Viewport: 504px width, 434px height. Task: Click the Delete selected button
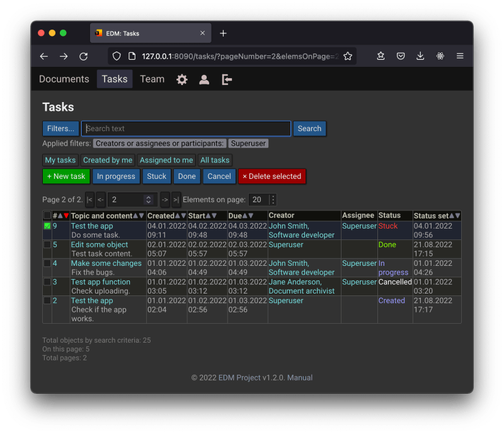click(272, 176)
